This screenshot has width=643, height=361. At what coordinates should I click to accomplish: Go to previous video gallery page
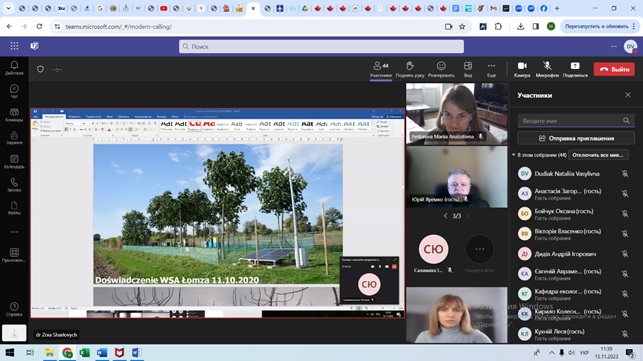pyautogui.click(x=445, y=216)
